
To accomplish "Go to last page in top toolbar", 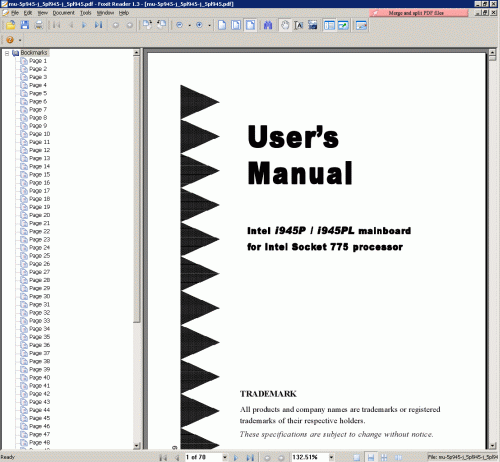I will (98, 25).
